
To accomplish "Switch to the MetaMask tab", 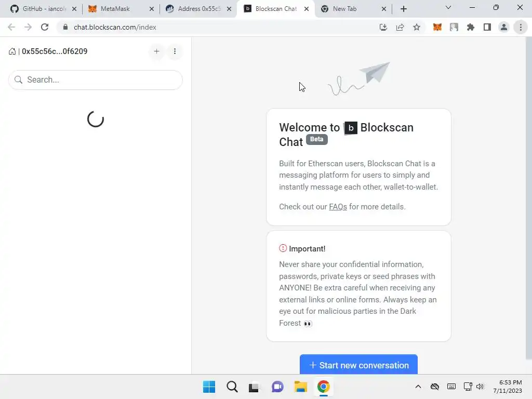I will 115,9.
